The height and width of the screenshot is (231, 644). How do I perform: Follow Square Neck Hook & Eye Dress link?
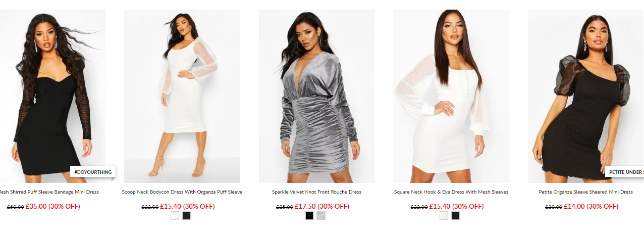coord(451,192)
